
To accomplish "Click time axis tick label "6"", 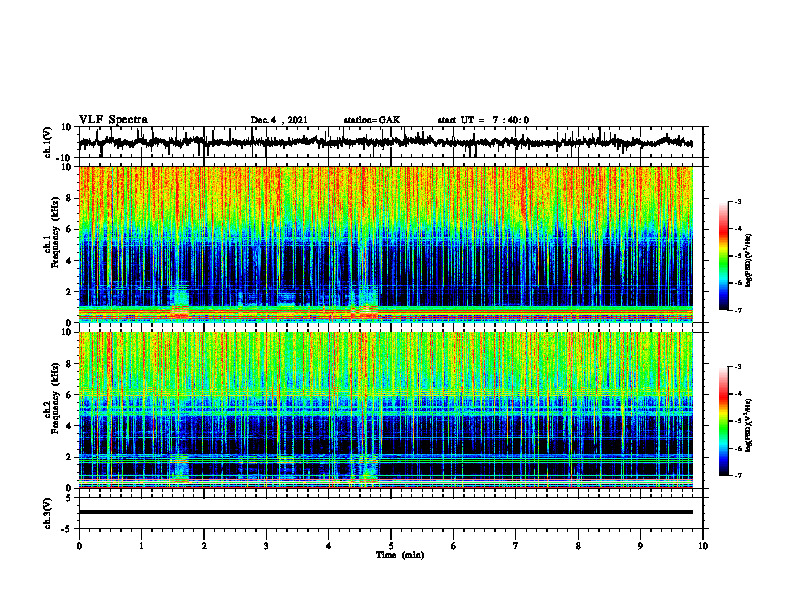I will coord(454,546).
